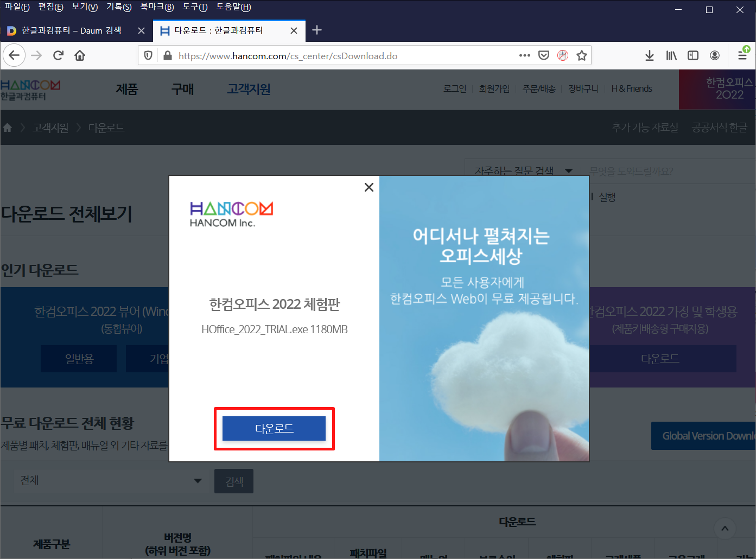
Task: Click the red blocked-content icon in address bar
Action: 563,55
